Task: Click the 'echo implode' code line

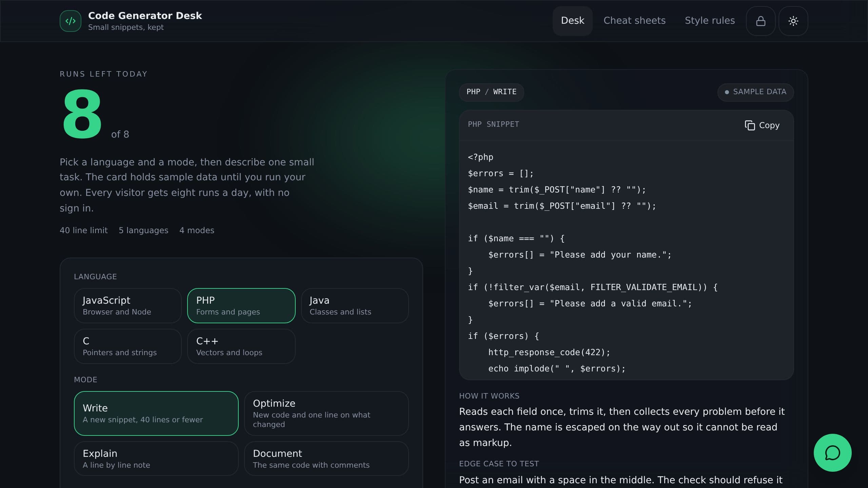Action: point(557,369)
